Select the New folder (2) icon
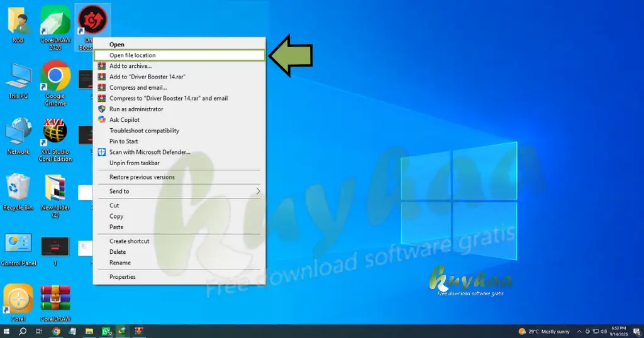This screenshot has width=644, height=338. [x=55, y=195]
